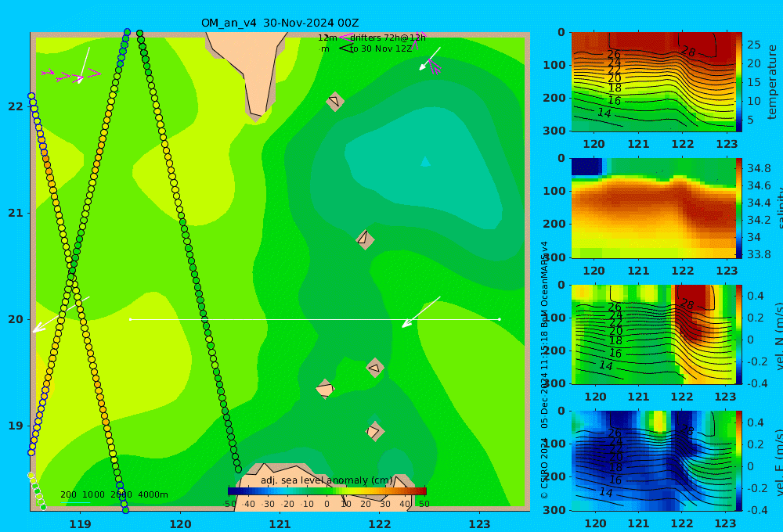
Task: Click the dark blue low-salinity patch in the salinity panel
Action: click(x=586, y=167)
